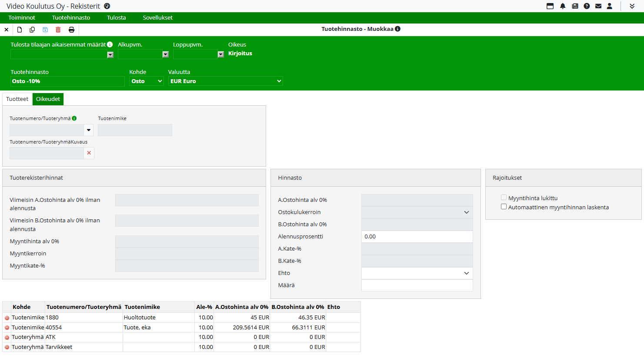Click the red trash delete icon
644x362 pixels.
[x=58, y=30]
